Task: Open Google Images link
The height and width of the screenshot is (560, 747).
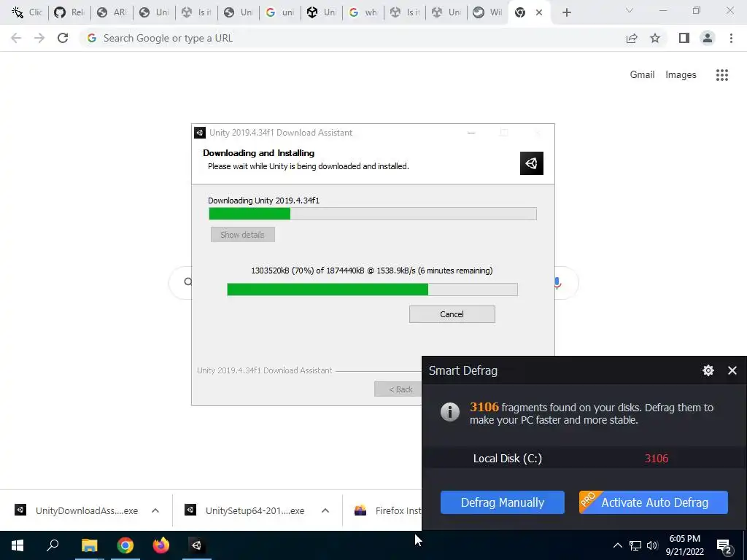Action: pos(681,75)
